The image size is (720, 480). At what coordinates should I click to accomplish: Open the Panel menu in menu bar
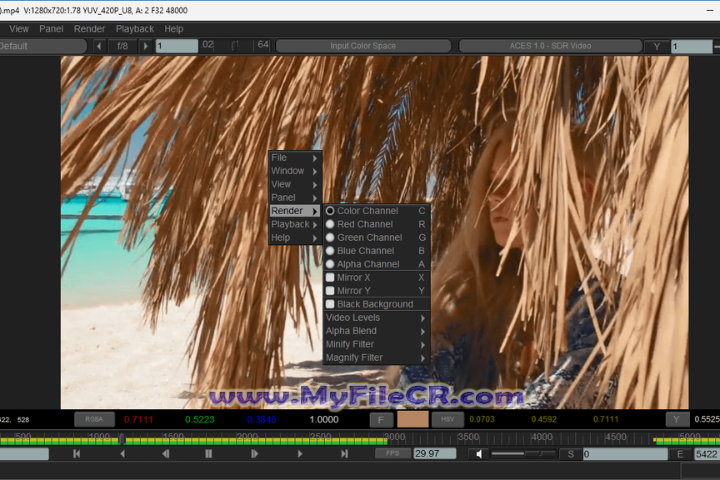click(51, 29)
